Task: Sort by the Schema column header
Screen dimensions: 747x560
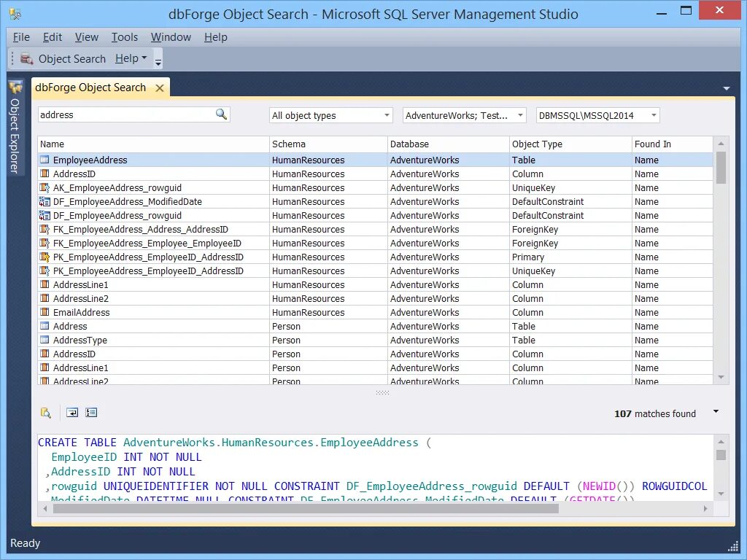Action: 328,144
